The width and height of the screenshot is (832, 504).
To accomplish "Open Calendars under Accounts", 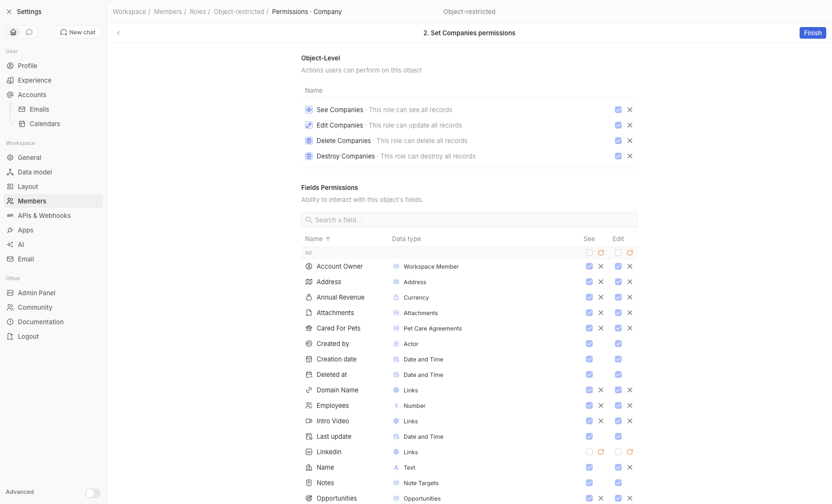I will (x=58, y=124).
